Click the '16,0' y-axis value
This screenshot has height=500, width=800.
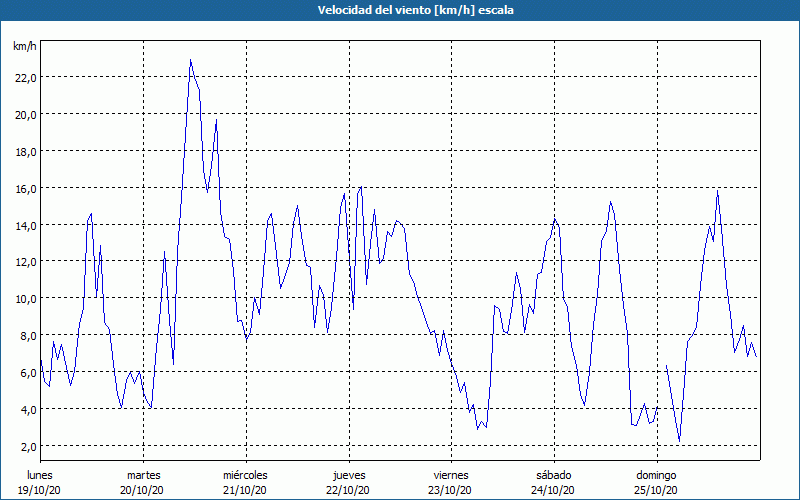click(25, 189)
